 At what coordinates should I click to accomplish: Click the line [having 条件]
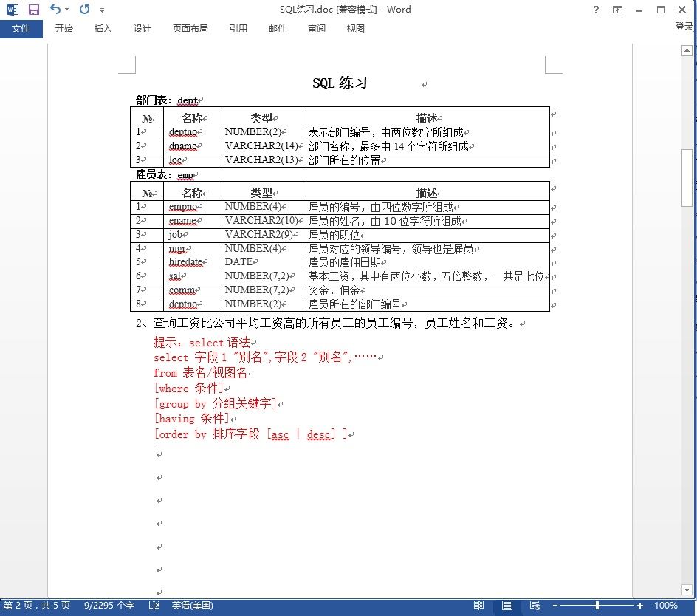[x=191, y=419]
